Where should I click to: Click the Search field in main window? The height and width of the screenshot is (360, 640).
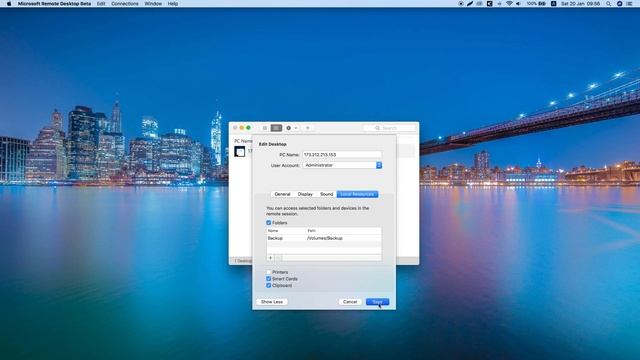click(389, 128)
